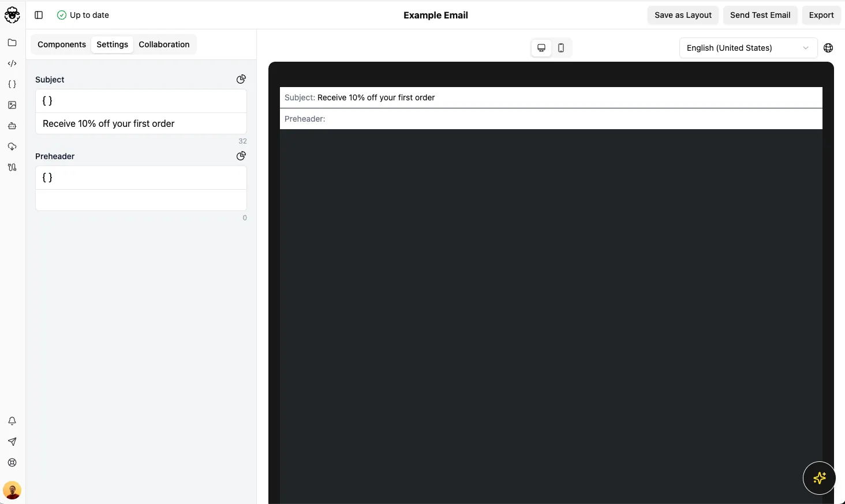Click the cloud download sidebar icon
Image resolution: width=845 pixels, height=504 pixels.
point(12,146)
